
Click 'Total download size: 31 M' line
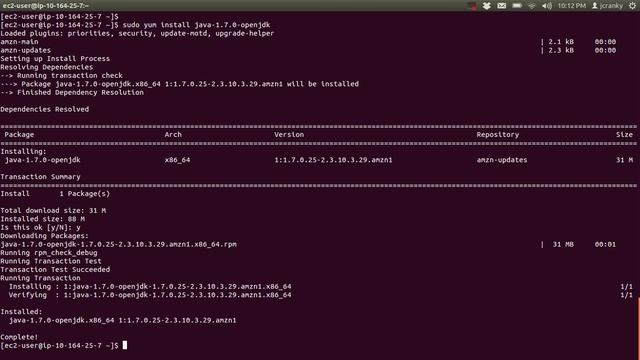pos(53,211)
